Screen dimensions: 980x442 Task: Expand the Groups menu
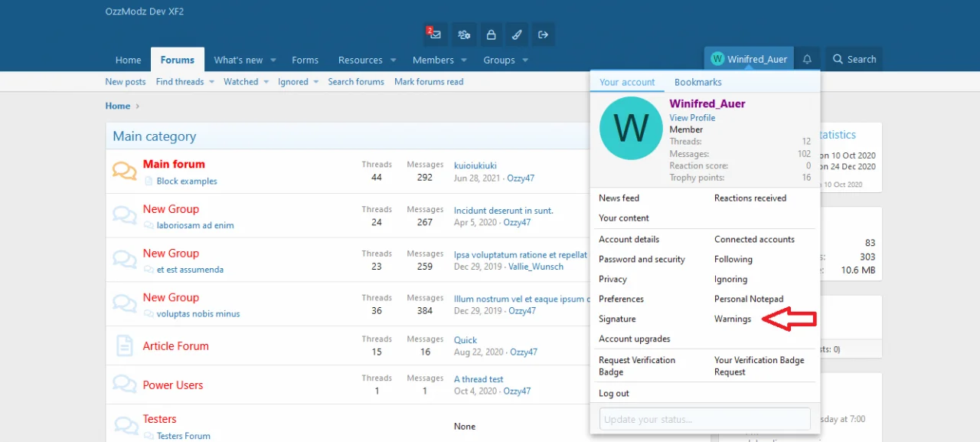pos(499,59)
